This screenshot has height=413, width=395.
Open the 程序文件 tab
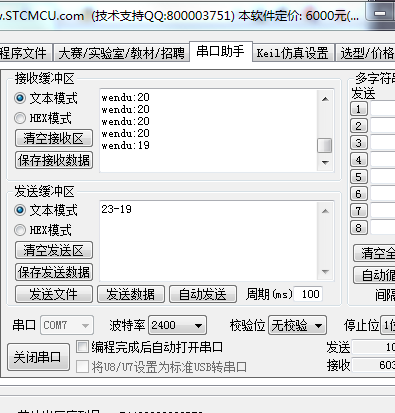(25, 53)
